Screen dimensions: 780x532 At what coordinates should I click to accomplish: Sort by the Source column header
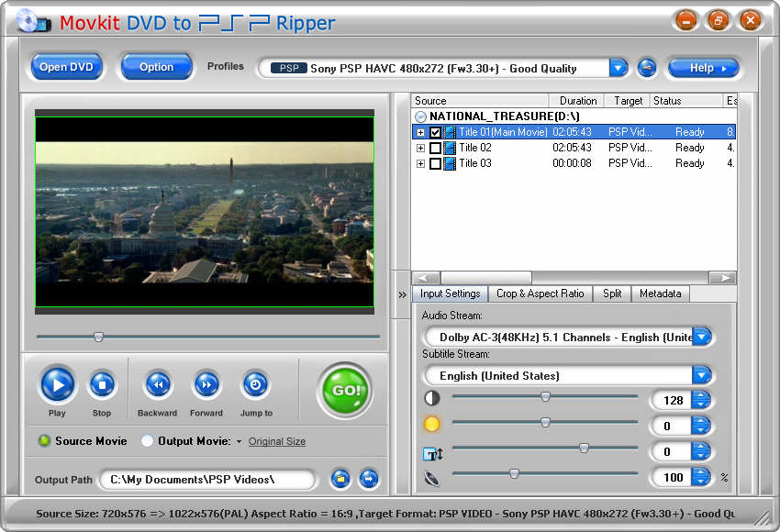click(480, 100)
